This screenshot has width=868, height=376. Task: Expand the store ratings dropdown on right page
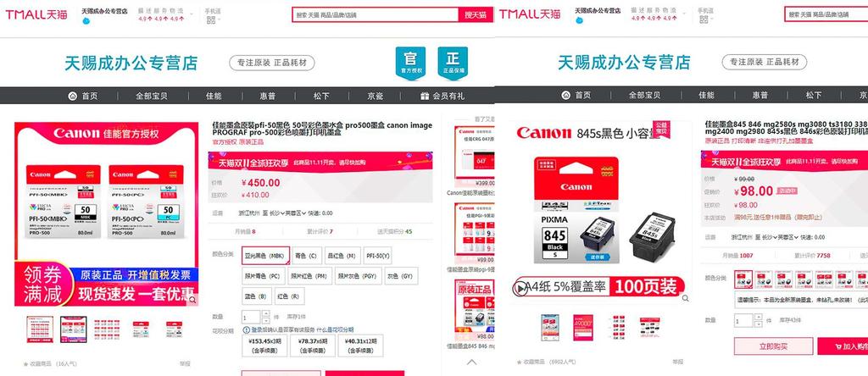point(684,14)
